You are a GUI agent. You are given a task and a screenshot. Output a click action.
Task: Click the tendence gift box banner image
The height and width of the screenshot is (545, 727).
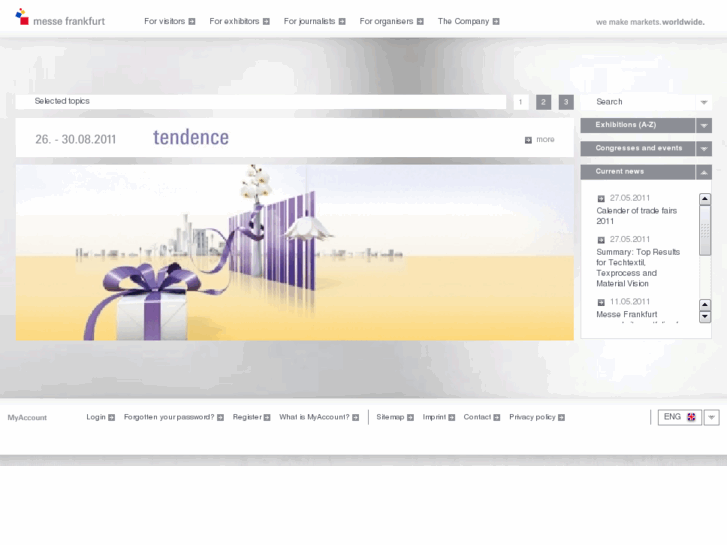click(x=294, y=252)
